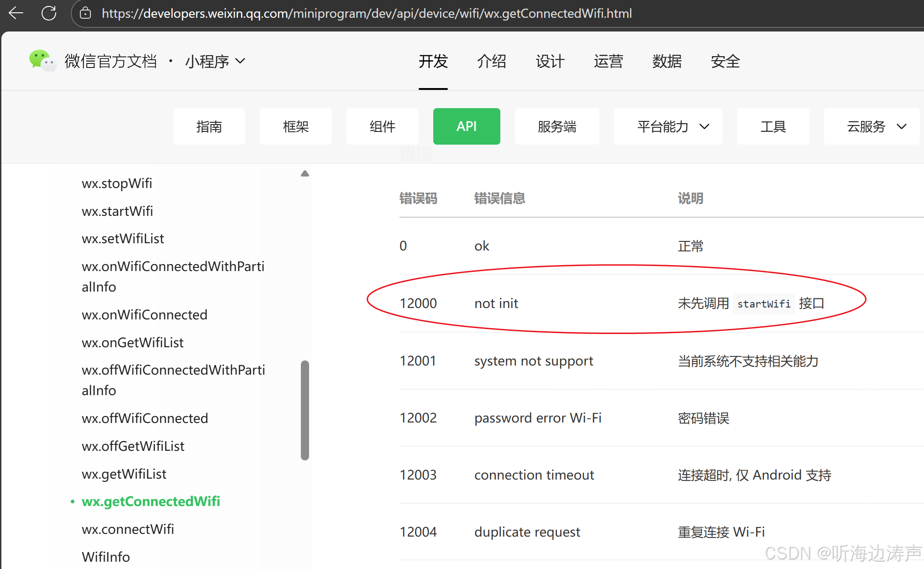Open wx.onWifiConnected in sidebar
This screenshot has width=924, height=569.
(144, 315)
